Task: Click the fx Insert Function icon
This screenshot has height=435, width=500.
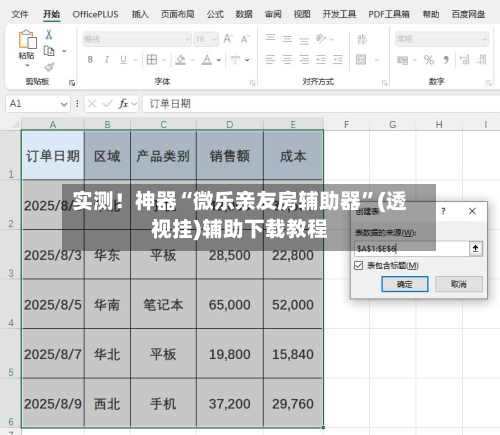Action: tap(123, 104)
